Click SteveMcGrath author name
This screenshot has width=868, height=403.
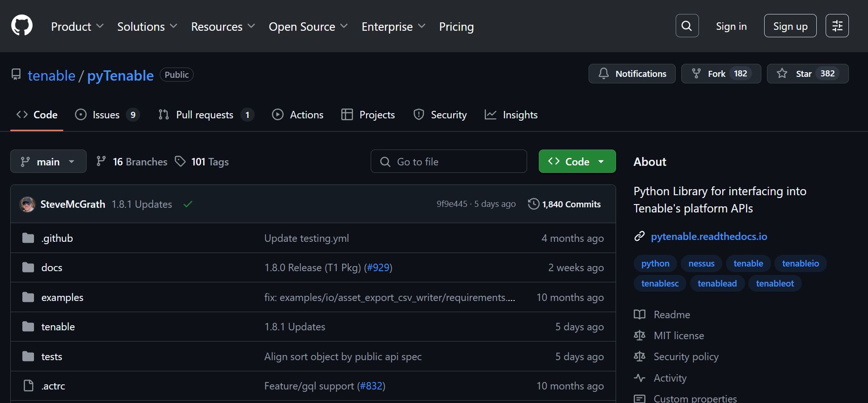(x=73, y=204)
